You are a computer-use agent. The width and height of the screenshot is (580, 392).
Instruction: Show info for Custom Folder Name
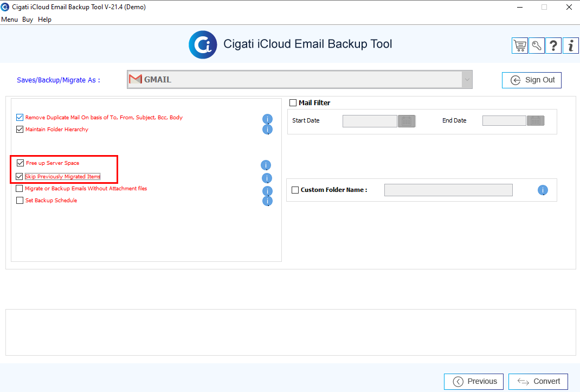click(x=543, y=190)
